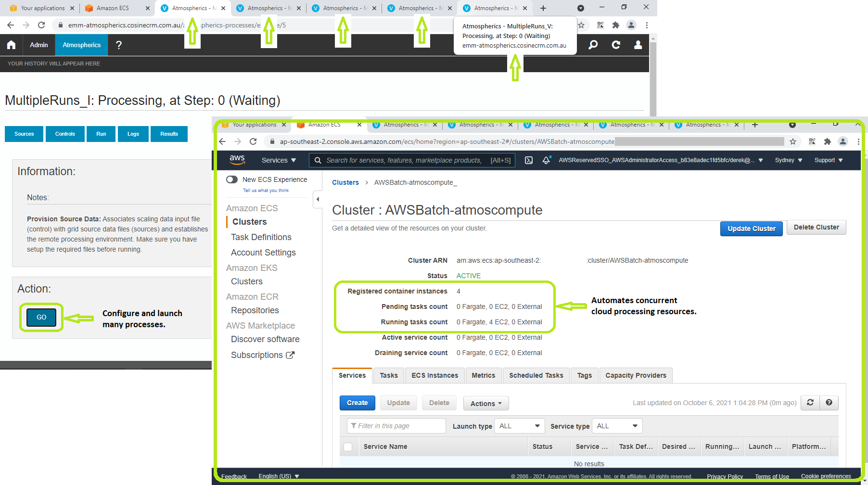Check the select-all services checkbox
This screenshot has height=485, width=868.
point(348,447)
